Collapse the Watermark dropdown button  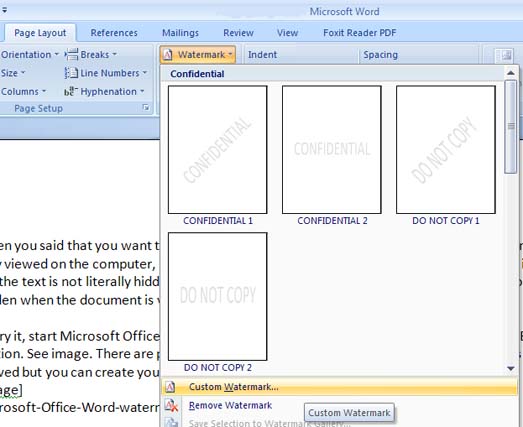tap(198, 54)
